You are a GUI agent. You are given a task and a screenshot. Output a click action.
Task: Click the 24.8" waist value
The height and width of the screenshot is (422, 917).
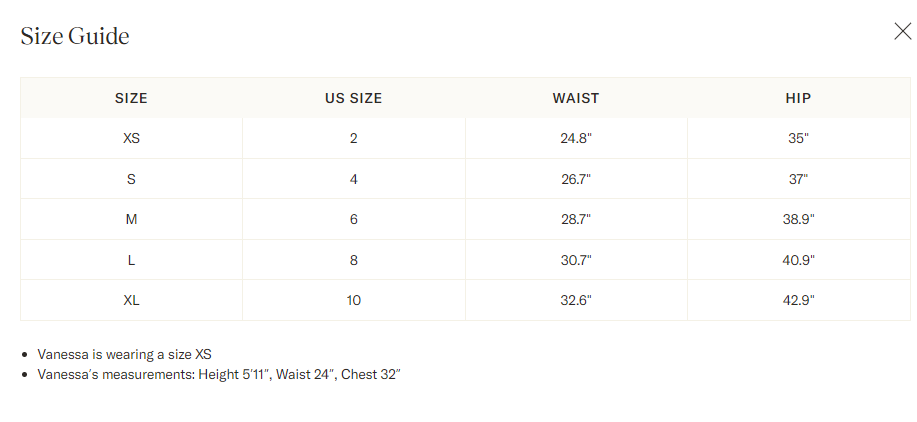576,139
